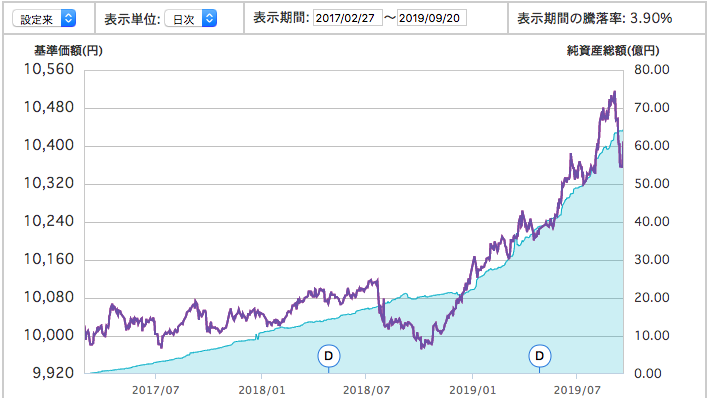Click the 10,080 left axis value
710x398 pixels.
[x=48, y=297]
